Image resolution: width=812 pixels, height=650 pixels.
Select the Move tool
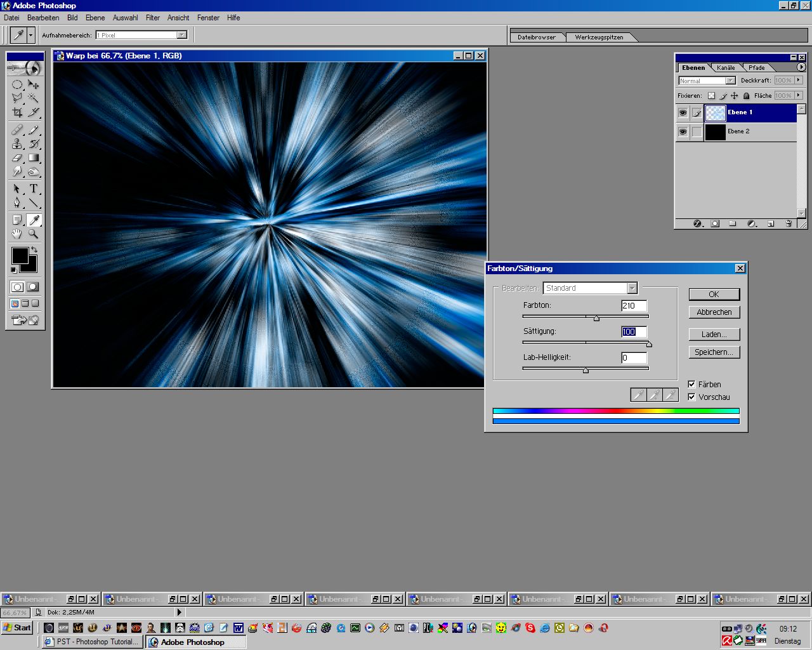pyautogui.click(x=34, y=84)
